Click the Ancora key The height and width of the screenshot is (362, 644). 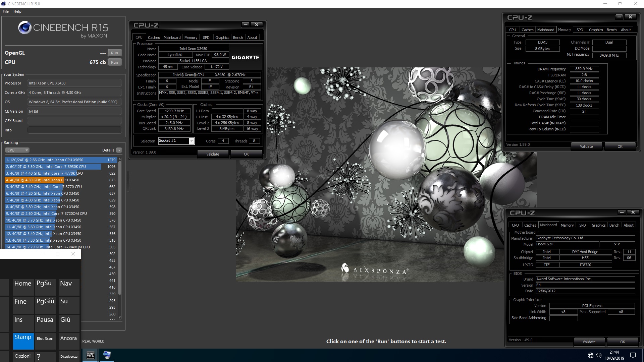pos(69,341)
